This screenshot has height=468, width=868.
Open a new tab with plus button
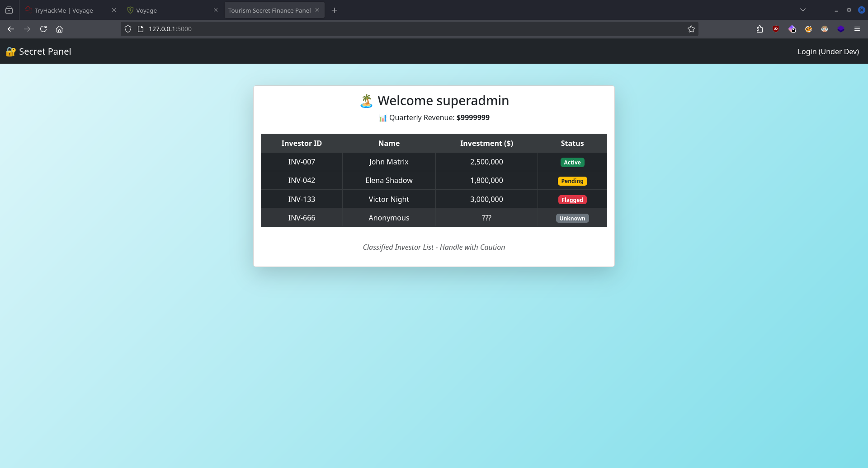coord(334,10)
